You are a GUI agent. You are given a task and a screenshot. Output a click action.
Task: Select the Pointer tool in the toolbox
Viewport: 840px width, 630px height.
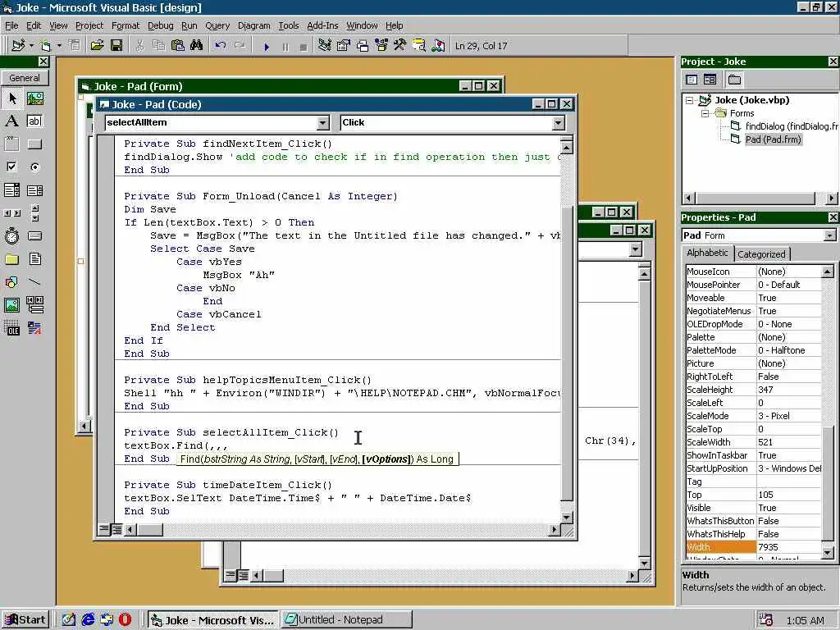pyautogui.click(x=12, y=98)
